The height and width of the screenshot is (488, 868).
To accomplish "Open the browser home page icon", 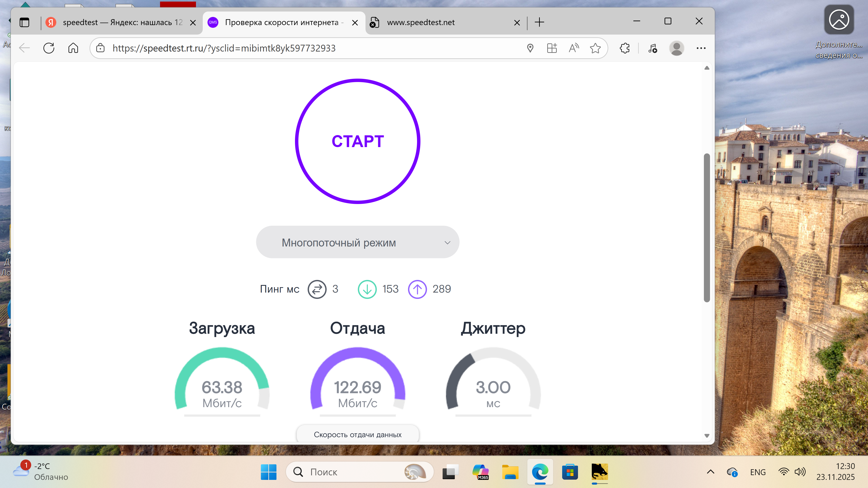I will (x=73, y=48).
